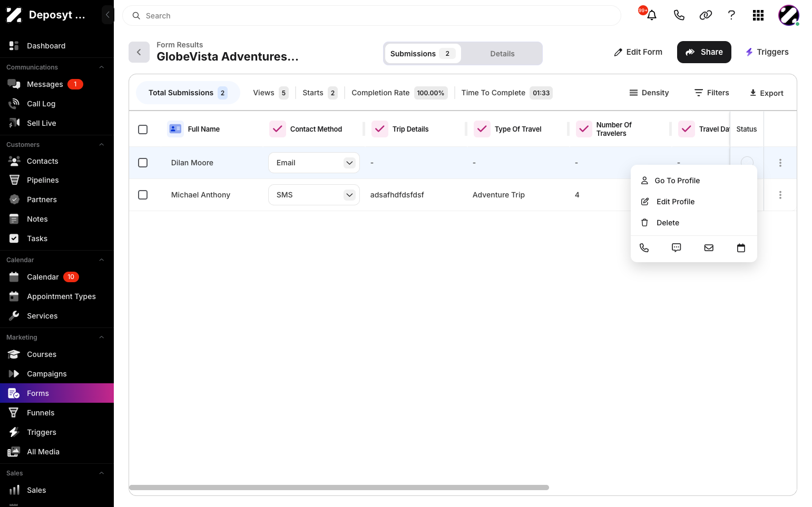
Task: Select the Submissions tab
Action: (423, 54)
